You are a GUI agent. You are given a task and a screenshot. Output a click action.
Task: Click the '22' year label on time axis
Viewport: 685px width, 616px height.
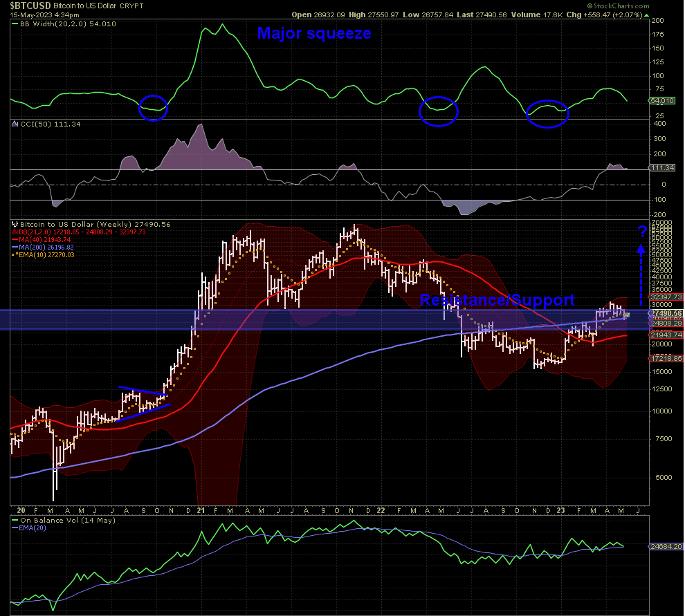point(381,510)
